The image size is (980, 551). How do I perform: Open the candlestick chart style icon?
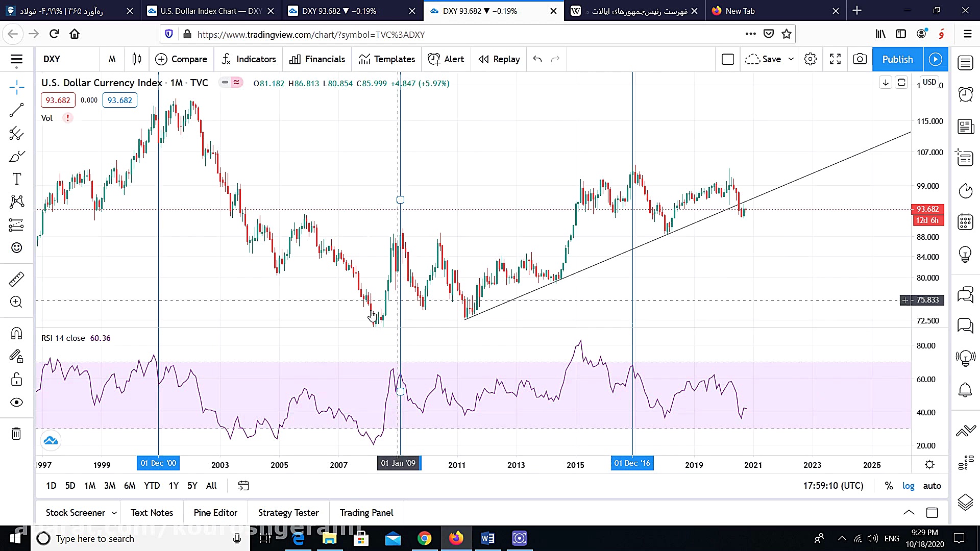[x=136, y=59]
